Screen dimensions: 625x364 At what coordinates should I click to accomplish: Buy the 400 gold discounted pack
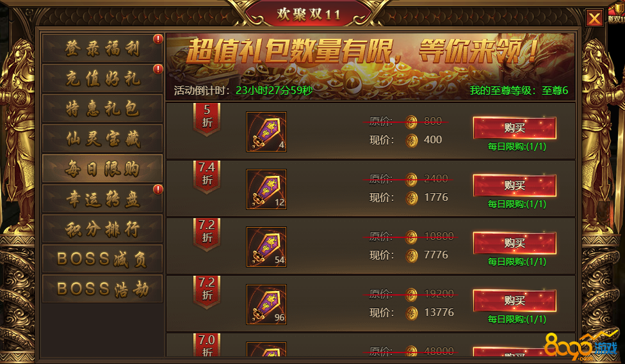(515, 128)
